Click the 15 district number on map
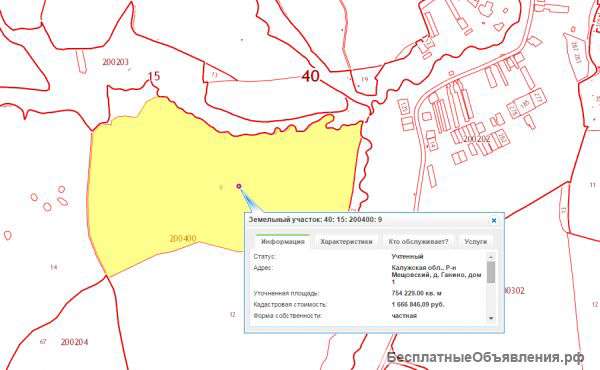Screen dimensions: 600x370 153,76
